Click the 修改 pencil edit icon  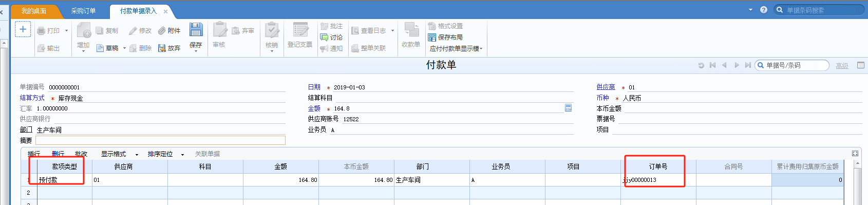click(133, 31)
